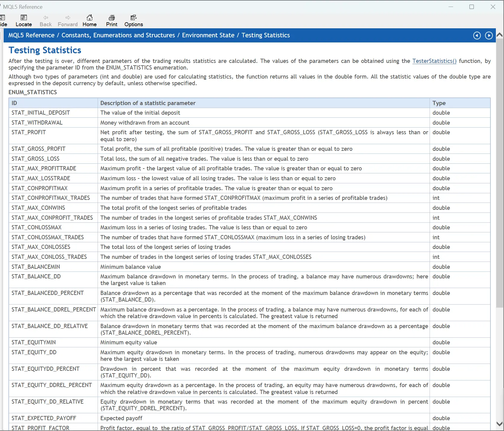Open Constants, Enumerations and Structures breadcrumb

pos(118,35)
